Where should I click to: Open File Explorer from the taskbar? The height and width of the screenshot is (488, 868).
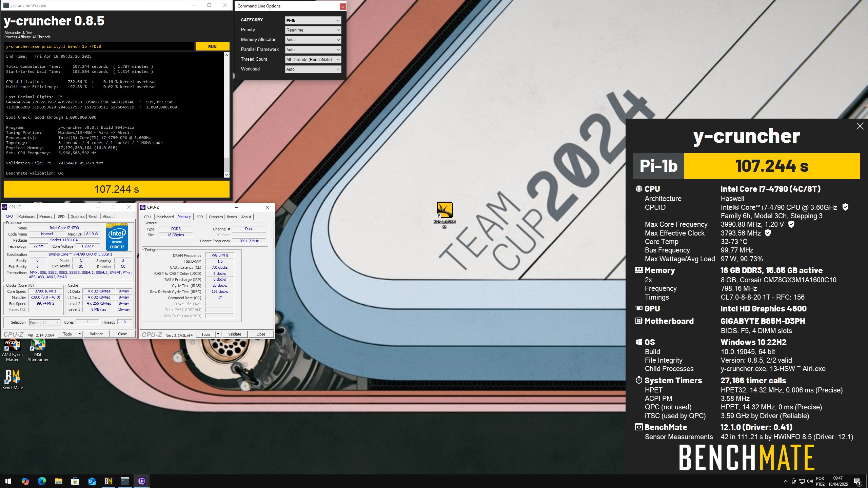point(58,481)
